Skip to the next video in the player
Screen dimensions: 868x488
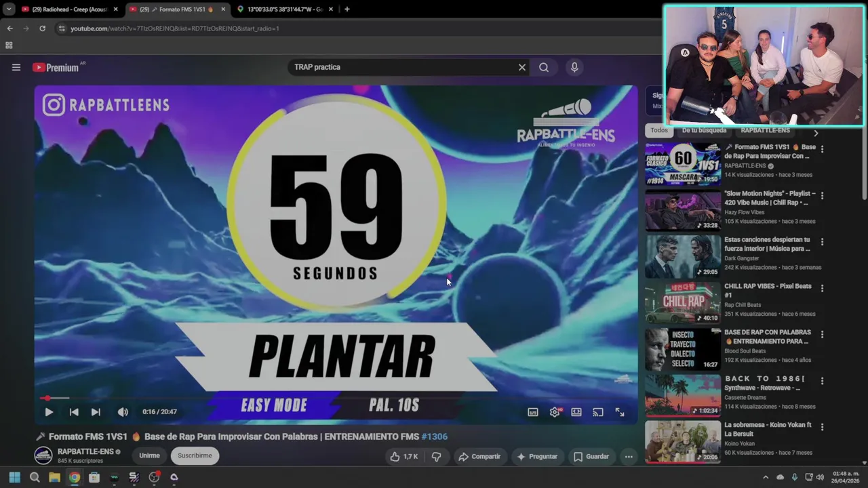(96, 412)
